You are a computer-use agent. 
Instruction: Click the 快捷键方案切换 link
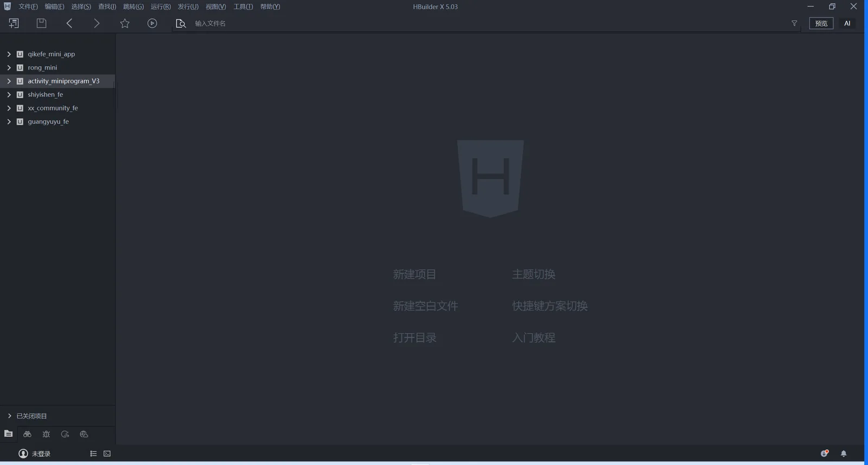pos(550,306)
